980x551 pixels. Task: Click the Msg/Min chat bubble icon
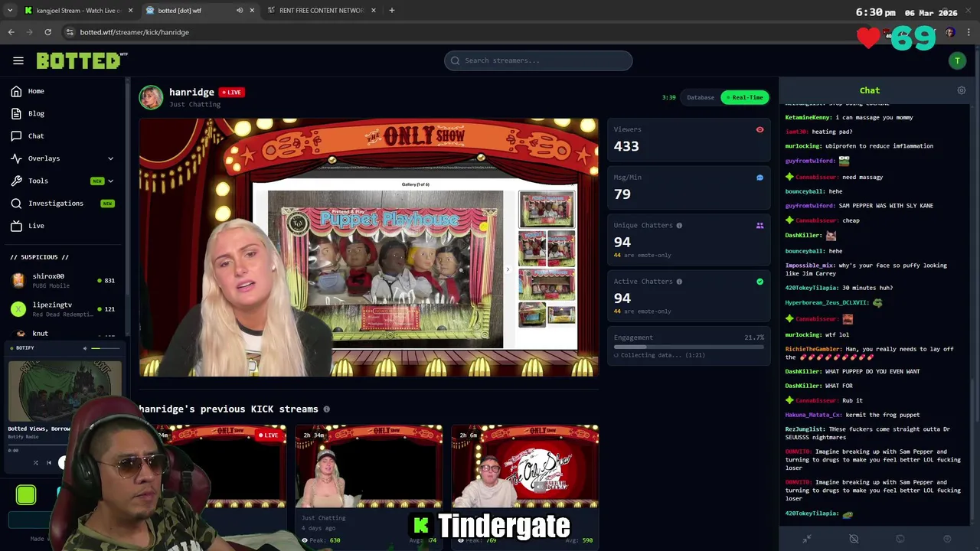click(759, 178)
